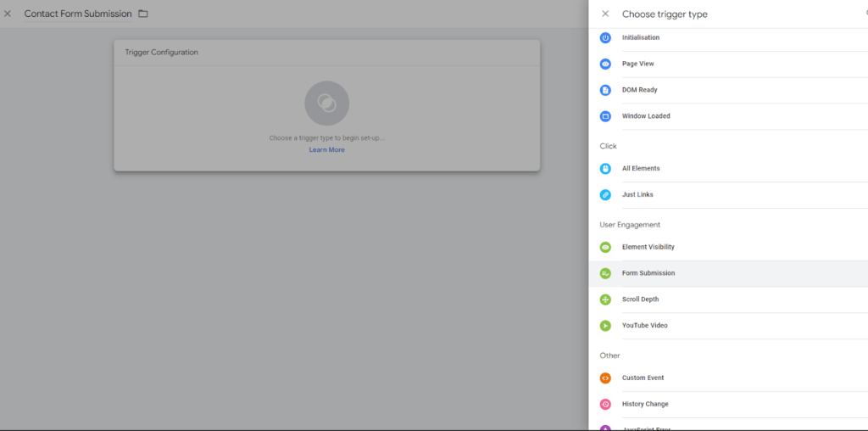868x431 pixels.
Task: Open the Learn More link
Action: (x=326, y=149)
